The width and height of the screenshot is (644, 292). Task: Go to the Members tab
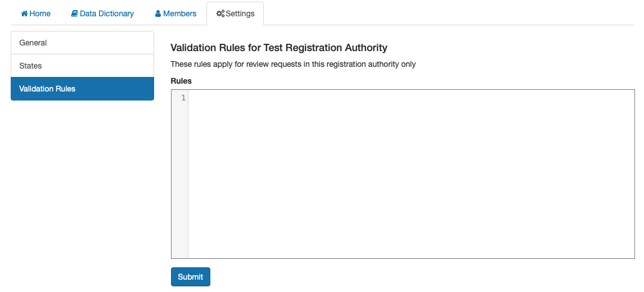coord(176,13)
